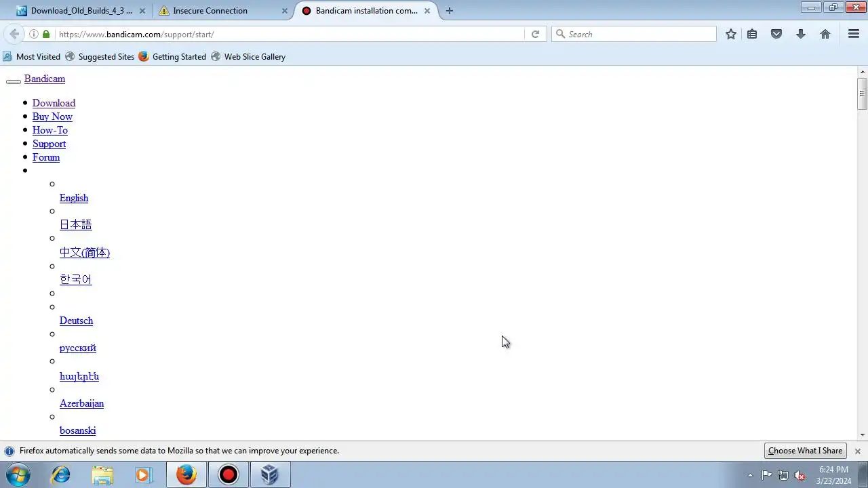868x488 pixels.
Task: Click Action Center flag tray icon
Action: coord(766,475)
